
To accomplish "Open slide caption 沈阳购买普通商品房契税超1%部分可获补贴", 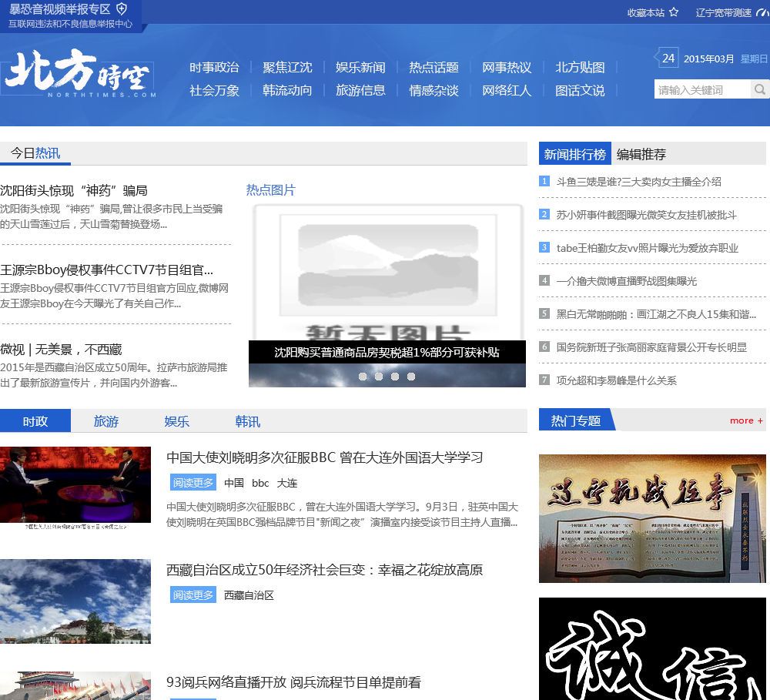I will point(387,352).
